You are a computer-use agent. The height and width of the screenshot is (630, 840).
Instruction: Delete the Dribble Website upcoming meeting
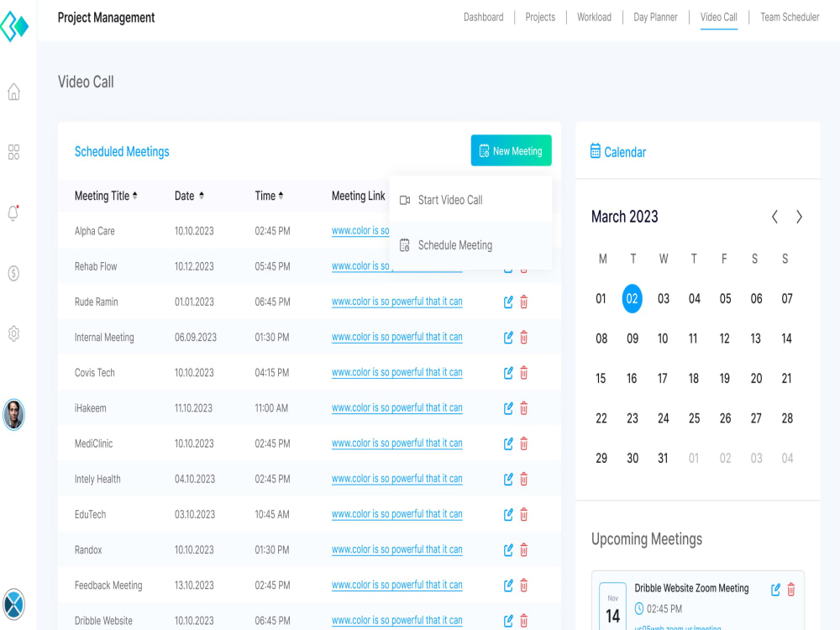click(790, 590)
